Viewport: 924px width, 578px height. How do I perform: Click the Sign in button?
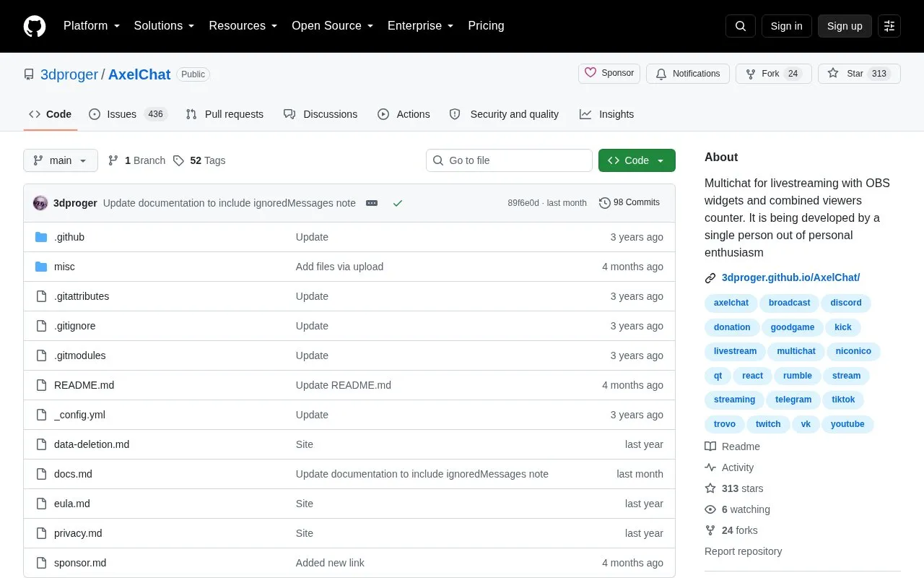[786, 26]
